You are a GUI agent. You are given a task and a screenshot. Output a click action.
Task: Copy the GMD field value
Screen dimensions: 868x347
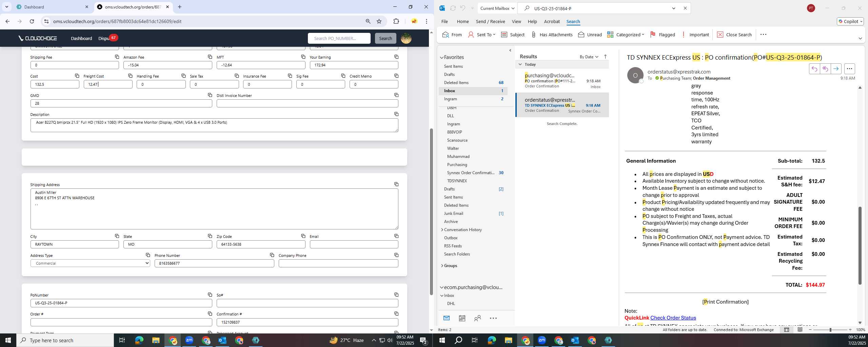click(x=210, y=95)
